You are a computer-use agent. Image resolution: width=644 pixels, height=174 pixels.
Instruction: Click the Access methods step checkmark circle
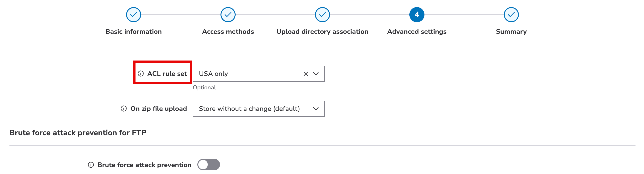tap(228, 14)
